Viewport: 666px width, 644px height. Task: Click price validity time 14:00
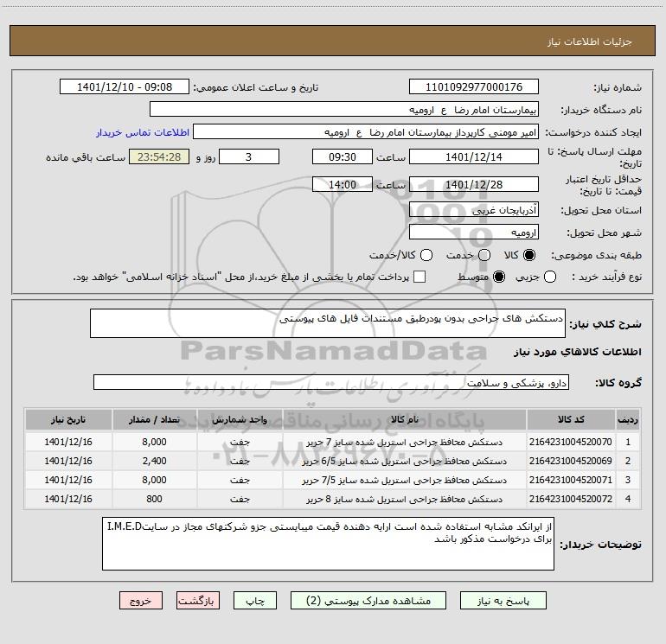click(343, 184)
